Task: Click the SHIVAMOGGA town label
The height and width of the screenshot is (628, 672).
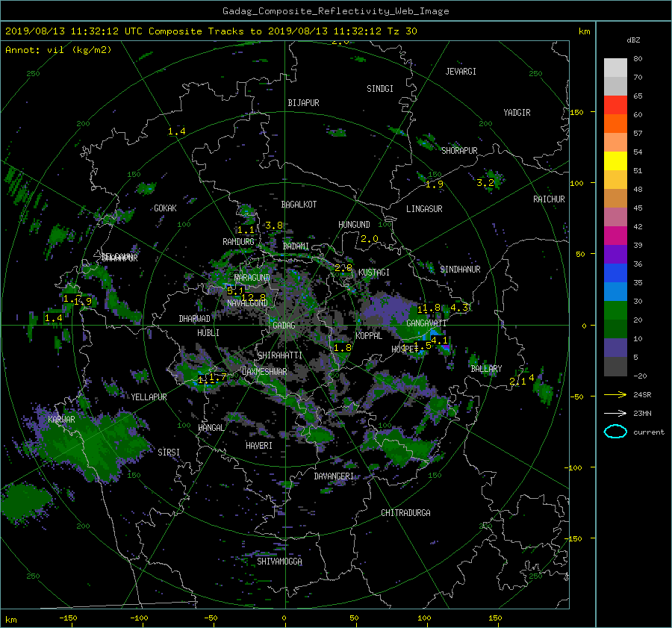Action: [x=279, y=562]
